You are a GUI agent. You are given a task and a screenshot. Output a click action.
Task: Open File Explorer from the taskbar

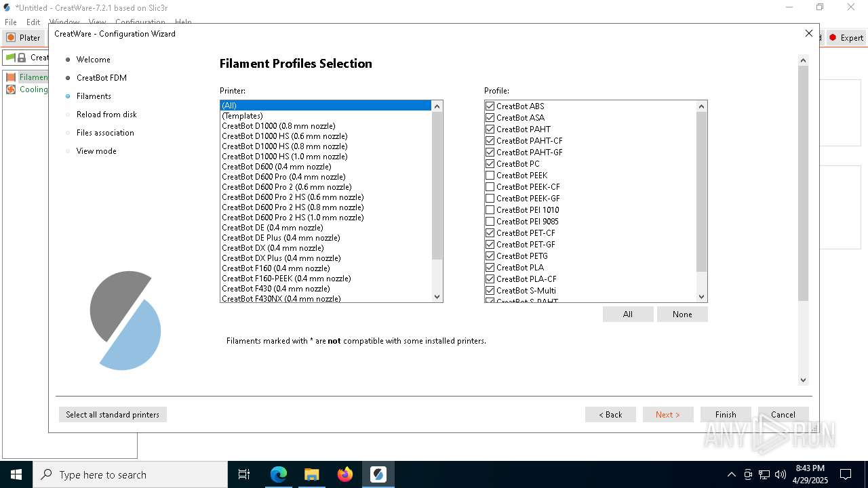(311, 474)
